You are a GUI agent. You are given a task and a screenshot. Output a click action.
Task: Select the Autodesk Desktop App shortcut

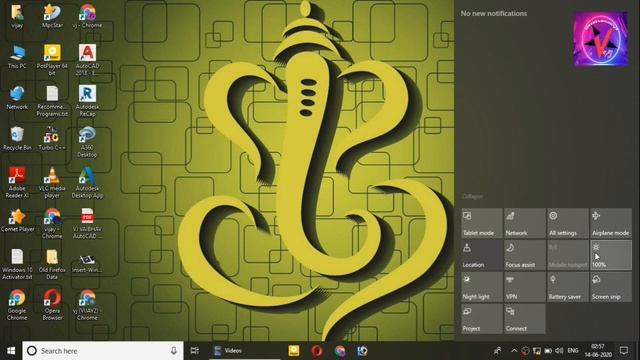[87, 182]
